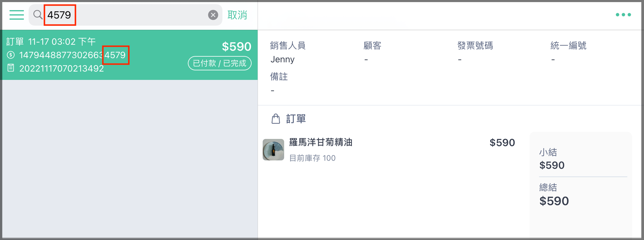Open the 羅馬洋甘菊精油 product thumbnail
Screen dimensions: 644x240
[273, 150]
